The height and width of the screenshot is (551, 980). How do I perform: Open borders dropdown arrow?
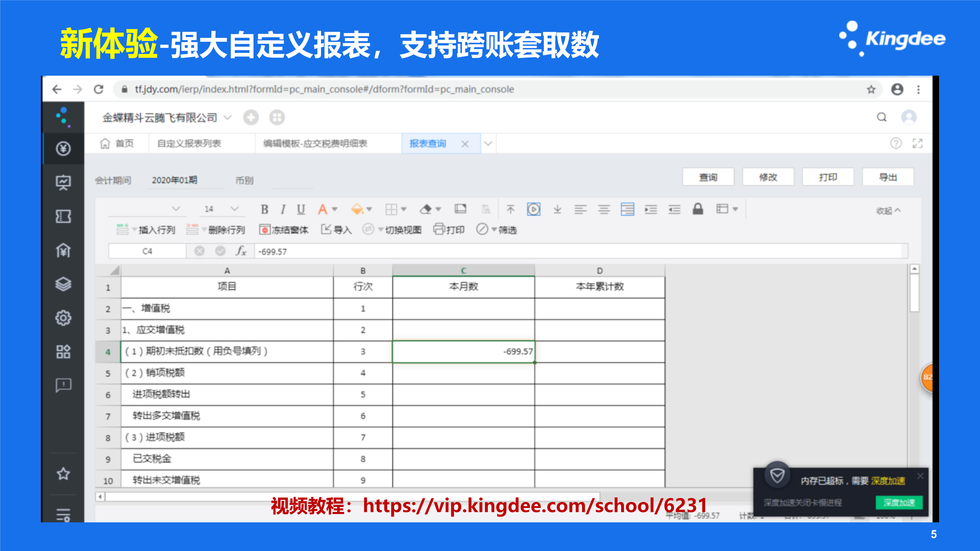click(x=404, y=209)
